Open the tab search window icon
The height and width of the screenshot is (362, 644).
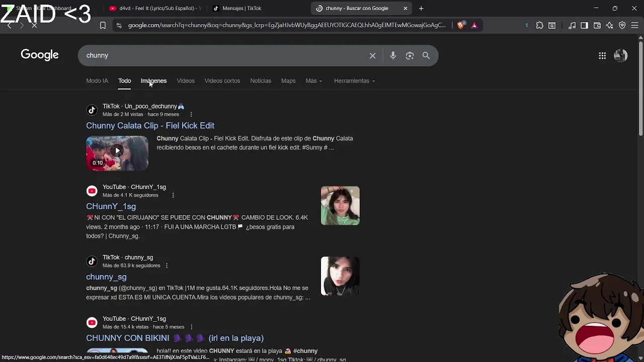552,25
